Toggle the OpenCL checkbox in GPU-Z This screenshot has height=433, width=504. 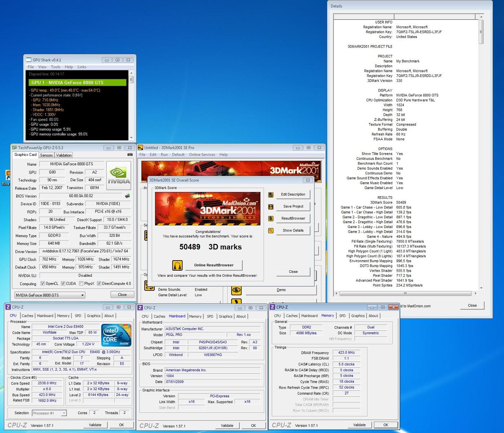pyautogui.click(x=43, y=284)
